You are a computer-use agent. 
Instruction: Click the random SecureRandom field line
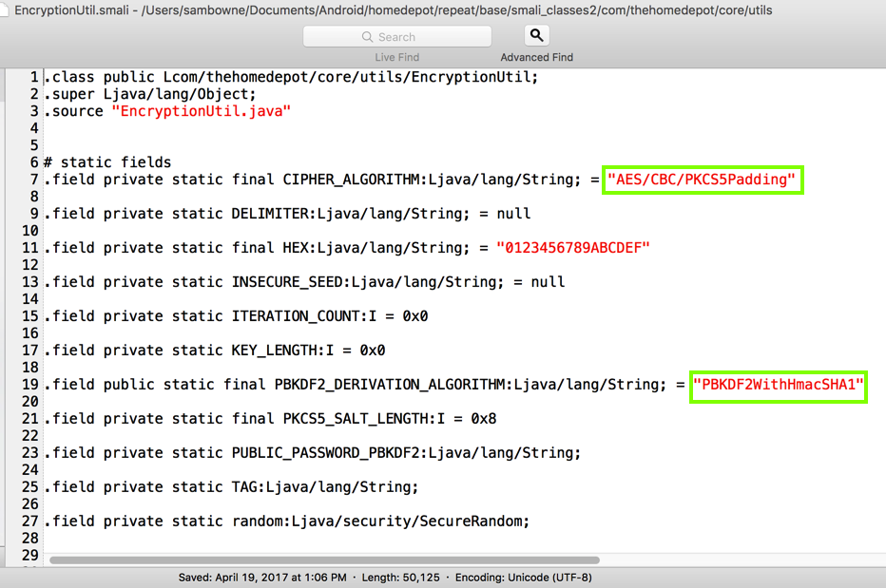[x=287, y=522]
